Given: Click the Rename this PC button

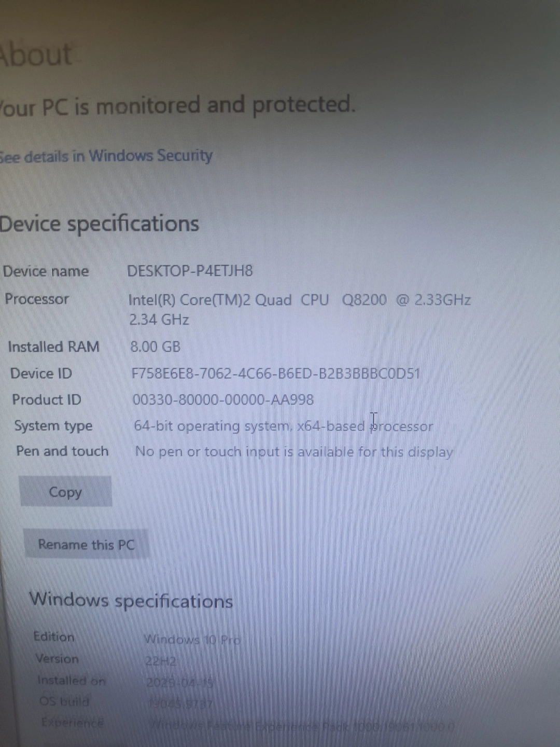Looking at the screenshot, I should pos(86,544).
